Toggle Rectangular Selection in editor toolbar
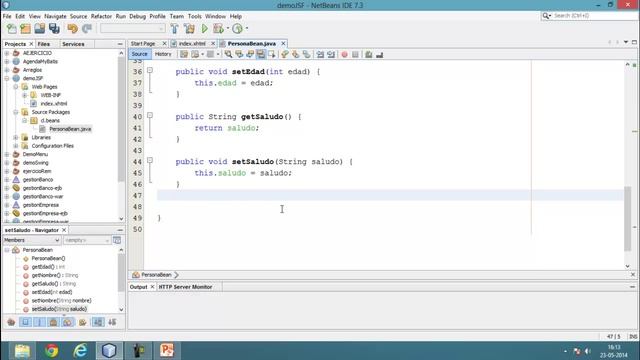This screenshot has width=640, height=360. (x=271, y=54)
